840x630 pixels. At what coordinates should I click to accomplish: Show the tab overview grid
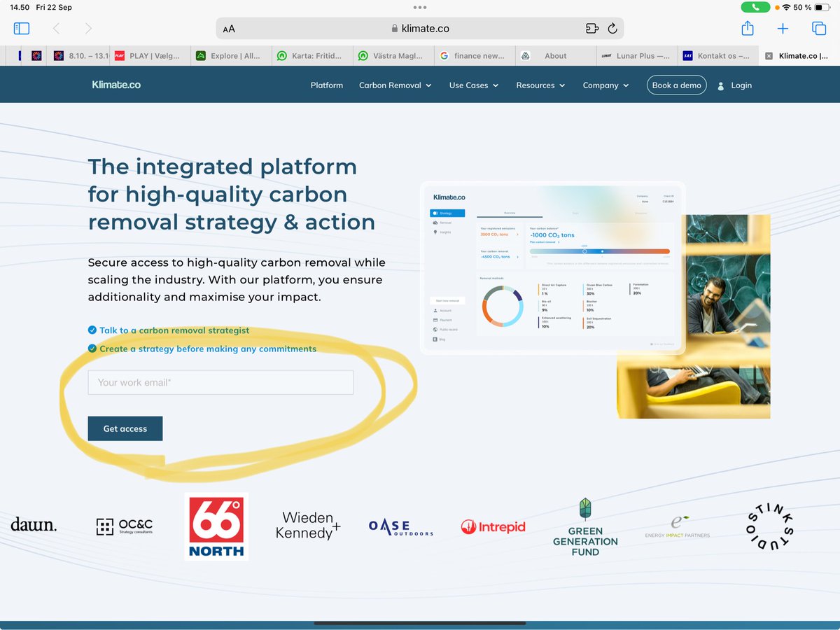click(818, 29)
